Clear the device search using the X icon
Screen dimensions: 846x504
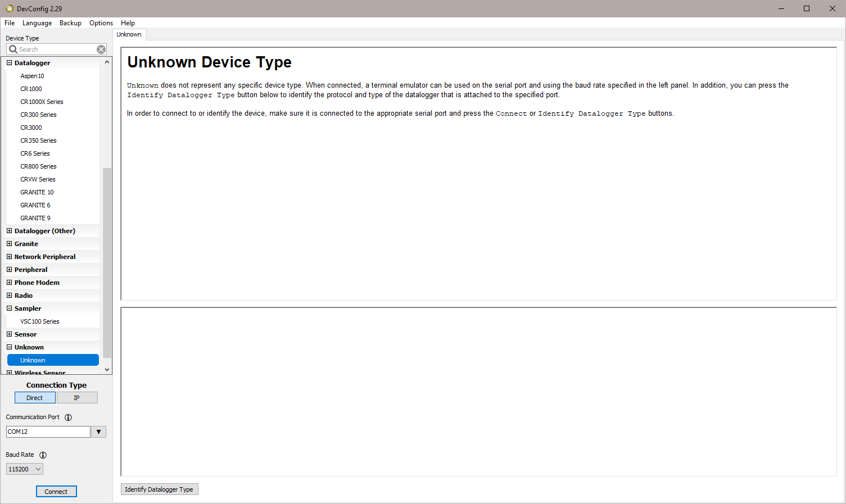tap(101, 49)
